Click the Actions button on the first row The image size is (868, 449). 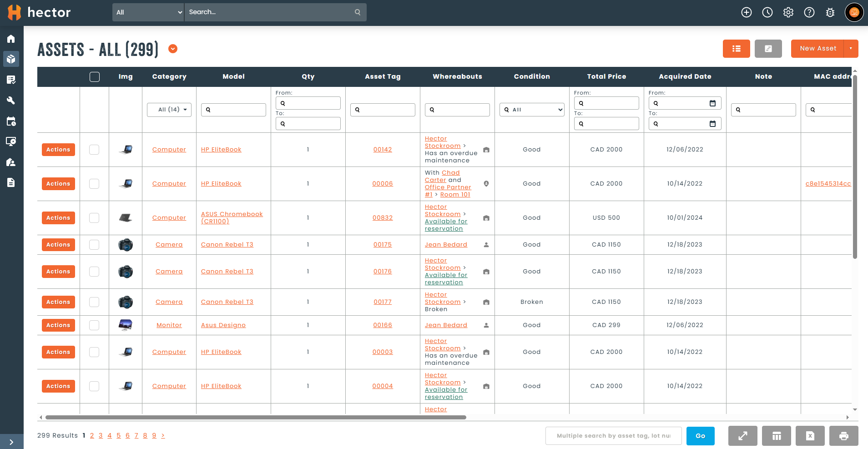[58, 149]
